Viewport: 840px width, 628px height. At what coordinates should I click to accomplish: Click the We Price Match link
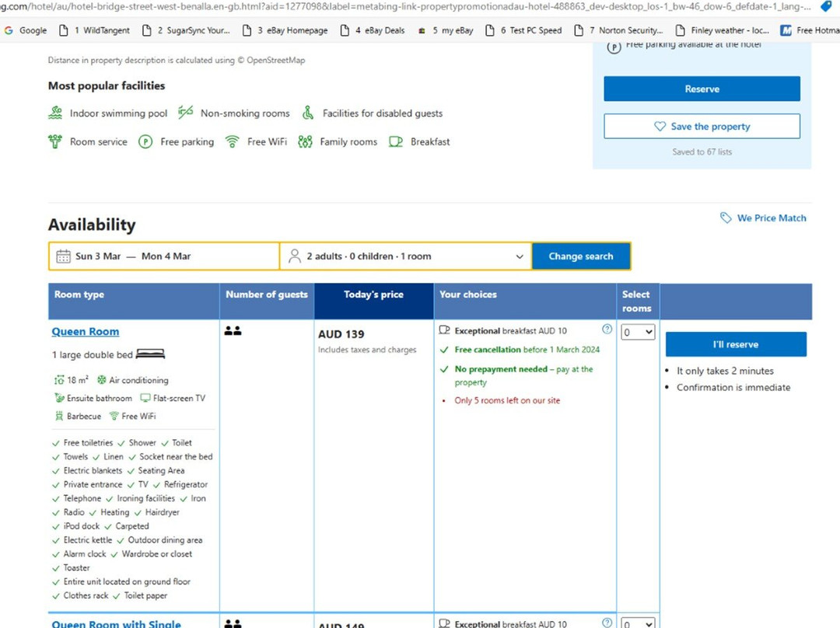click(771, 218)
